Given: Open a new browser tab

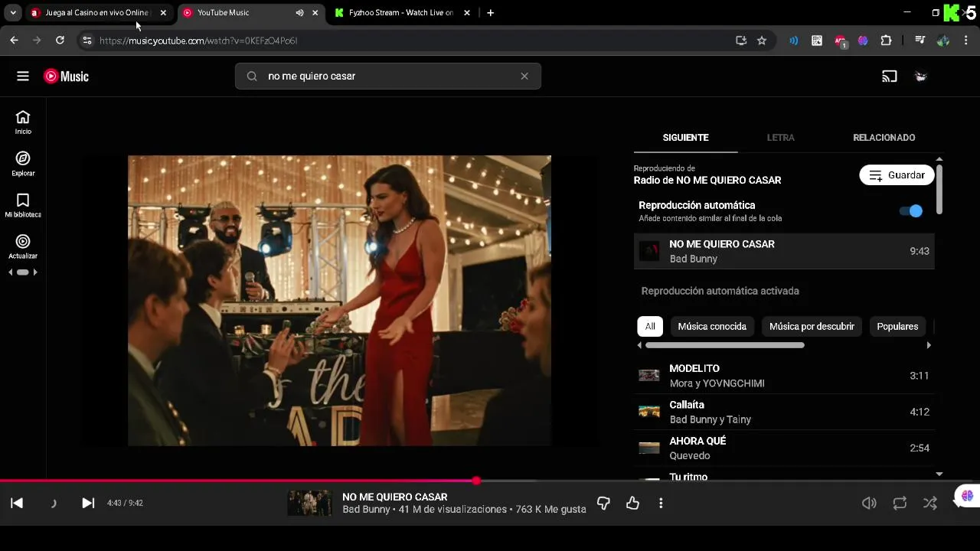Looking at the screenshot, I should pyautogui.click(x=490, y=13).
